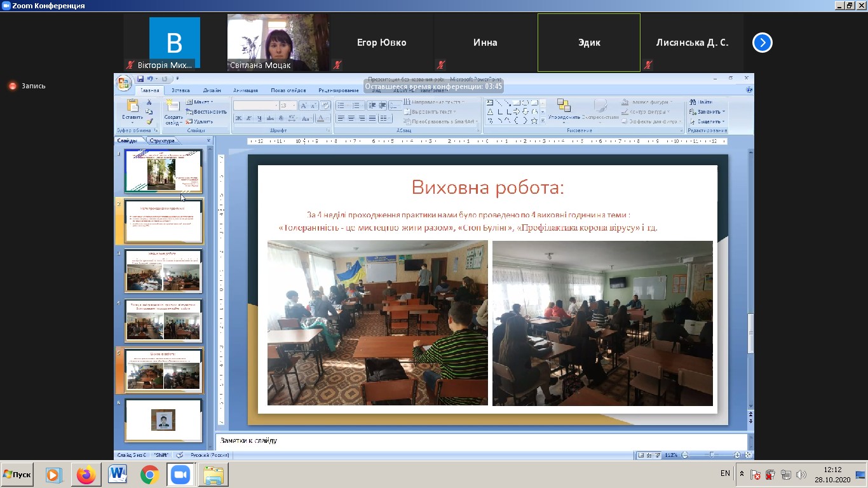Viewport: 868px width, 488px height.
Task: Toggle italic text formatting
Action: click(x=248, y=118)
